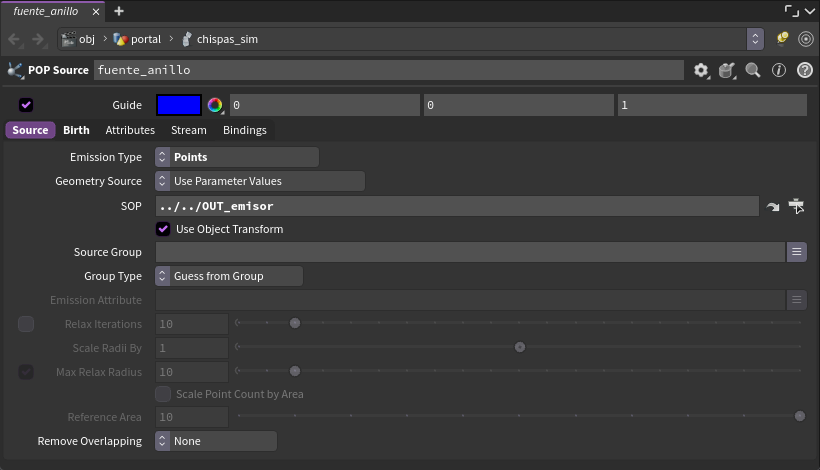Screen dimensions: 820x470
Task: Toggle the Max Relax Radius checkbox
Action: (x=26, y=372)
